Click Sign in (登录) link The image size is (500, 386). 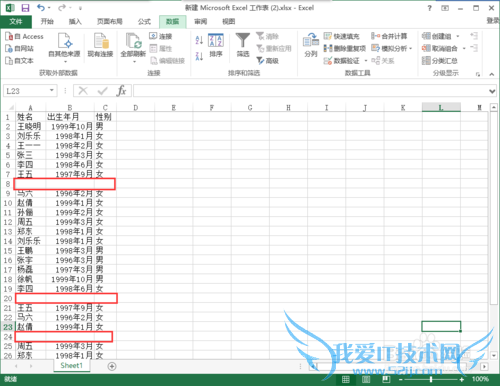point(493,21)
